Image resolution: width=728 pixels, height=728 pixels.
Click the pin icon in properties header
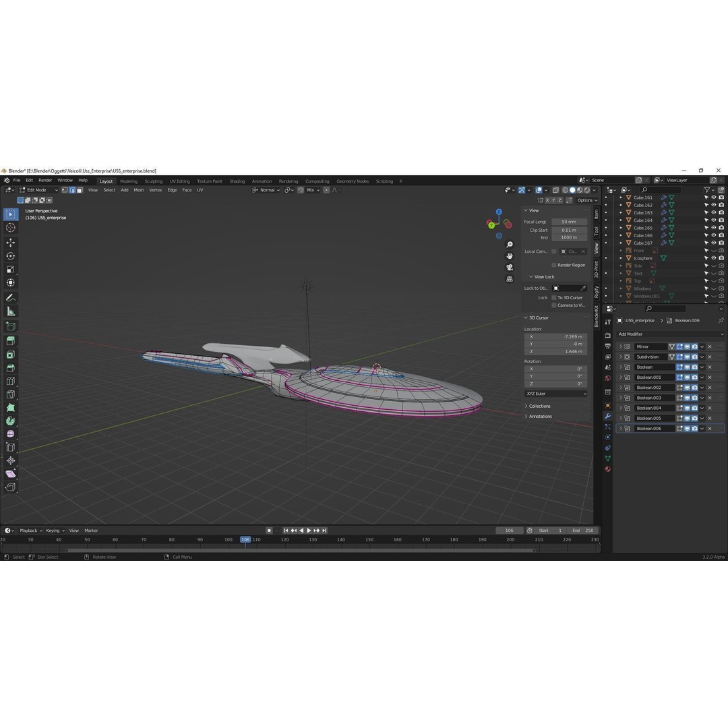point(721,320)
